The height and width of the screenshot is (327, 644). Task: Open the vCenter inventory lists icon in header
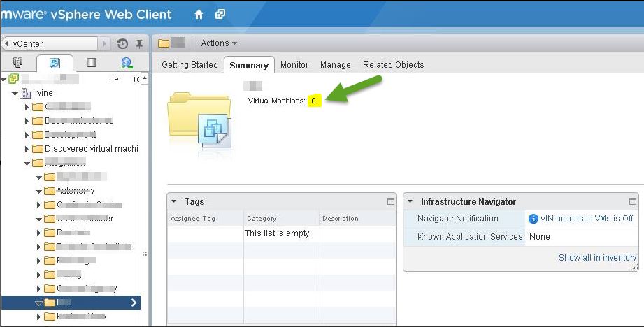[220, 15]
